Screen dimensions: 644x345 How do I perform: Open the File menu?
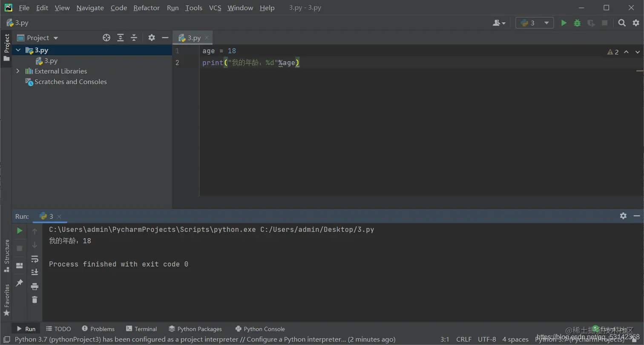(24, 8)
